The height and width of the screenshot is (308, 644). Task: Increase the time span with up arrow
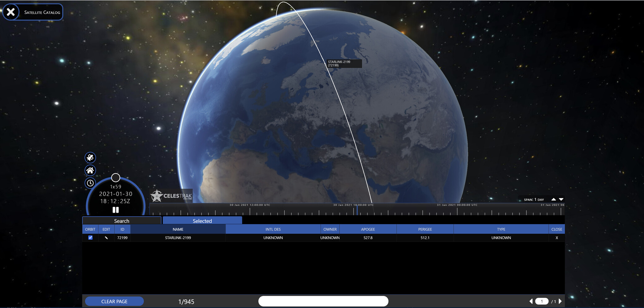tap(553, 199)
